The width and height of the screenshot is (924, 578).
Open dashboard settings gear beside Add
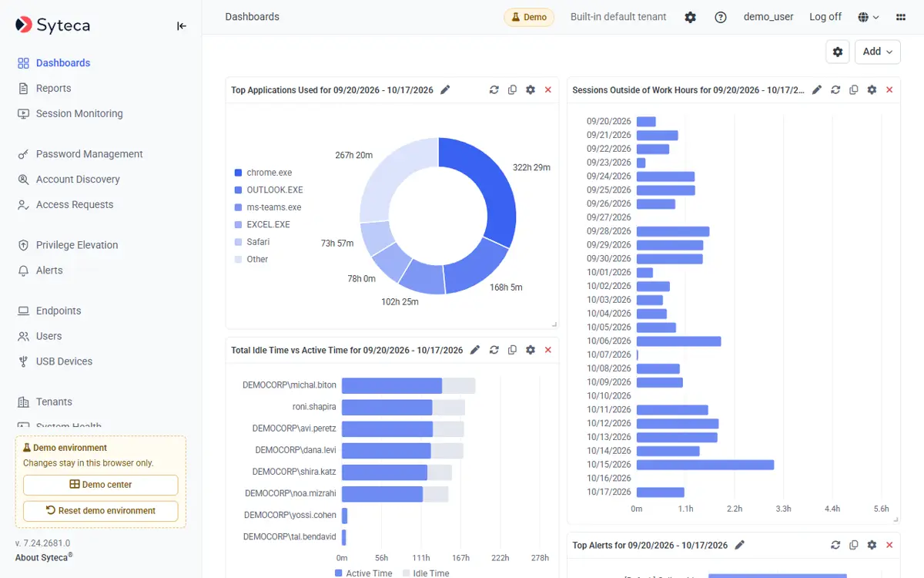pyautogui.click(x=838, y=52)
